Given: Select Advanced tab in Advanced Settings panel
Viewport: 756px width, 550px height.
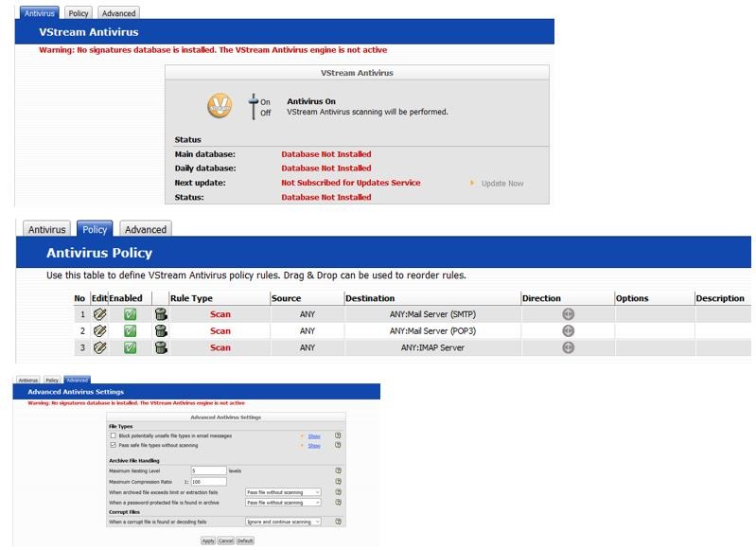Looking at the screenshot, I should pyautogui.click(x=78, y=381).
